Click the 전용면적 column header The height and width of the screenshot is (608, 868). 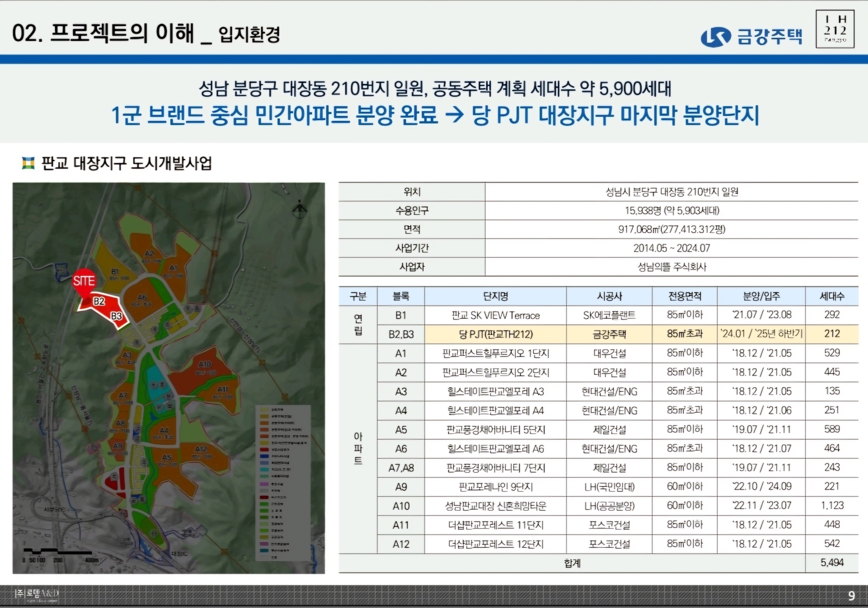pyautogui.click(x=685, y=296)
